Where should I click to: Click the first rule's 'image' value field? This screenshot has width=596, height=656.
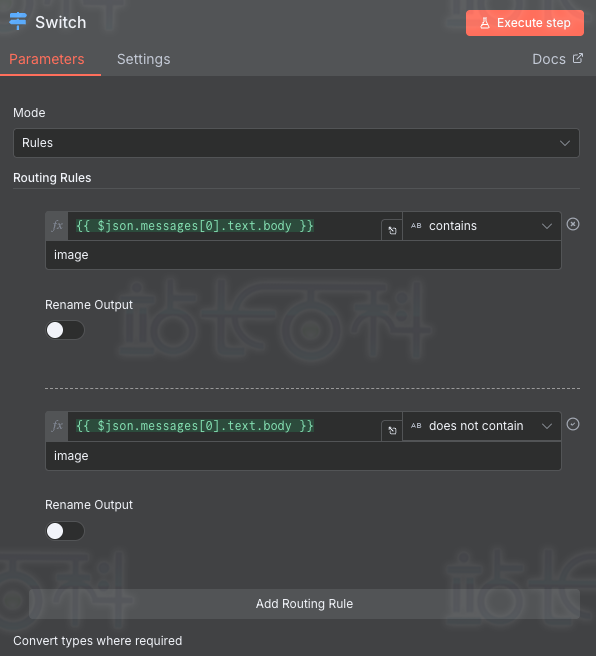[x=303, y=255]
